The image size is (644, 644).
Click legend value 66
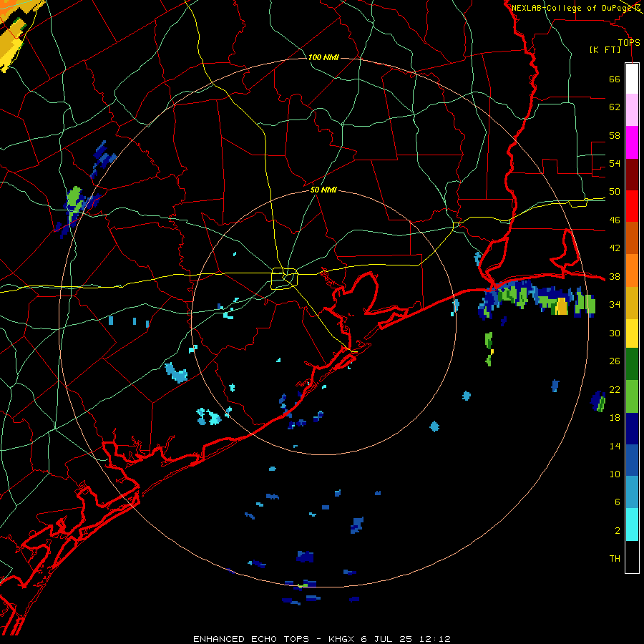(615, 79)
